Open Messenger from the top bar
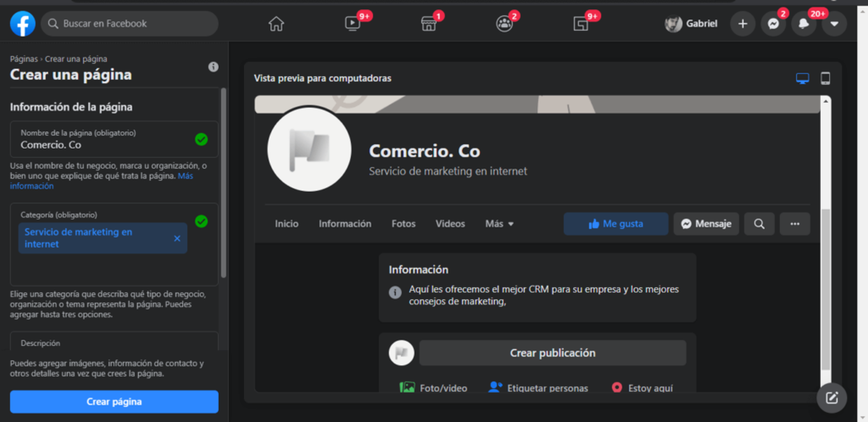The height and width of the screenshot is (422, 868). (773, 23)
